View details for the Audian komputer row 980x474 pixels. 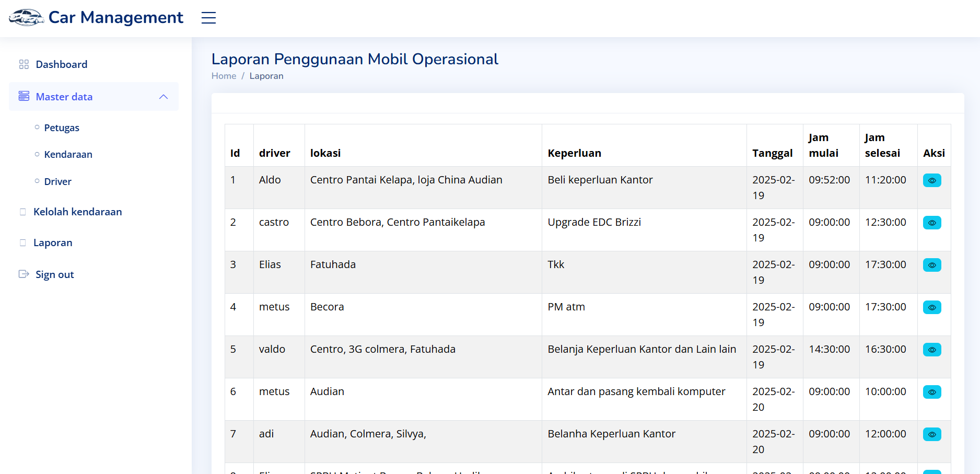(x=932, y=392)
